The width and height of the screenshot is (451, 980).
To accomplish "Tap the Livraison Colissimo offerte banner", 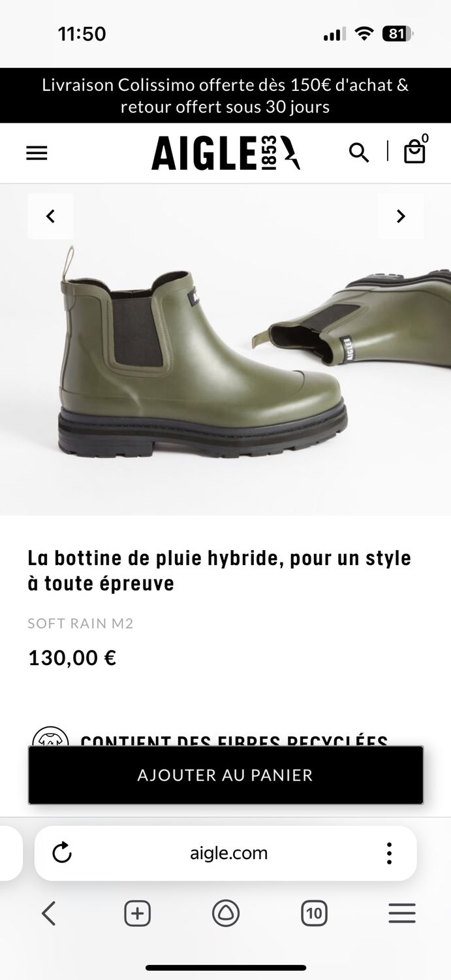I will coord(226,95).
